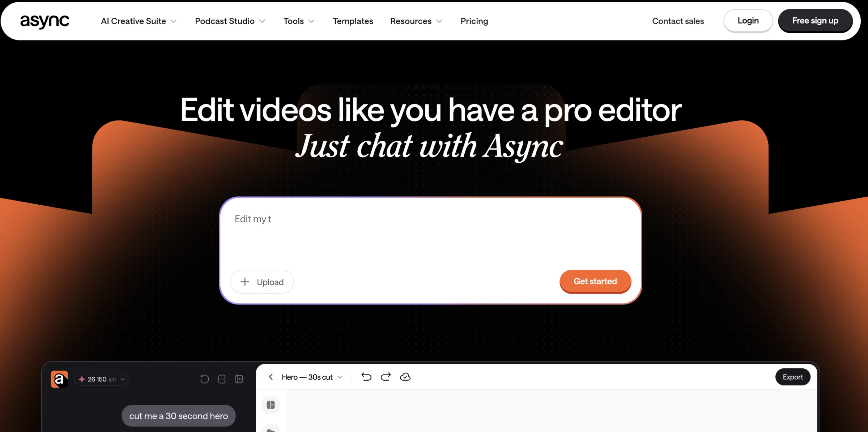Click the Free sign up button
The height and width of the screenshot is (432, 868).
[x=815, y=21]
